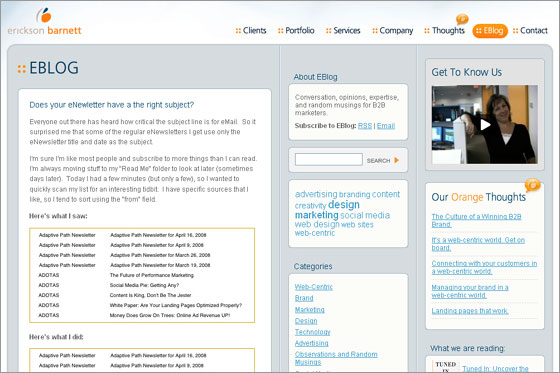560x373 pixels.
Task: Open the Web-Centric category
Action: (x=314, y=287)
